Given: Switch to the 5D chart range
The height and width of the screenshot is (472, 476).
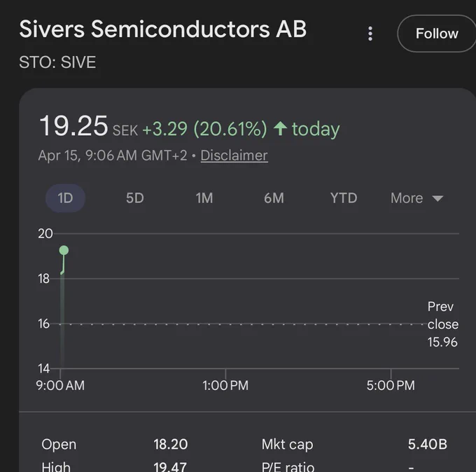Looking at the screenshot, I should pyautogui.click(x=135, y=198).
